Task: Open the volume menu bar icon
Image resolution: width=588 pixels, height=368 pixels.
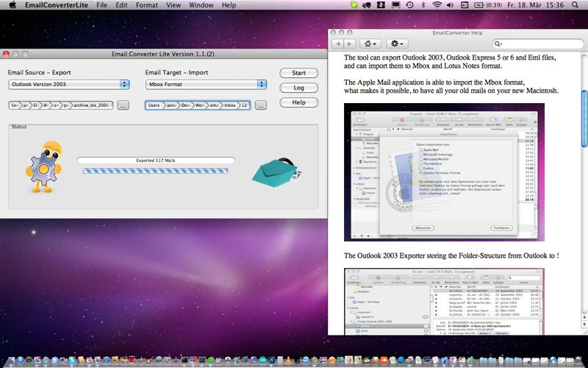Action: (x=450, y=5)
